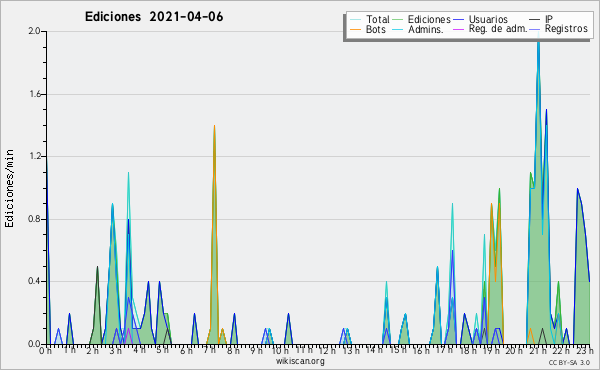
Task: Click the 5 h x-axis label
Action: (x=162, y=350)
